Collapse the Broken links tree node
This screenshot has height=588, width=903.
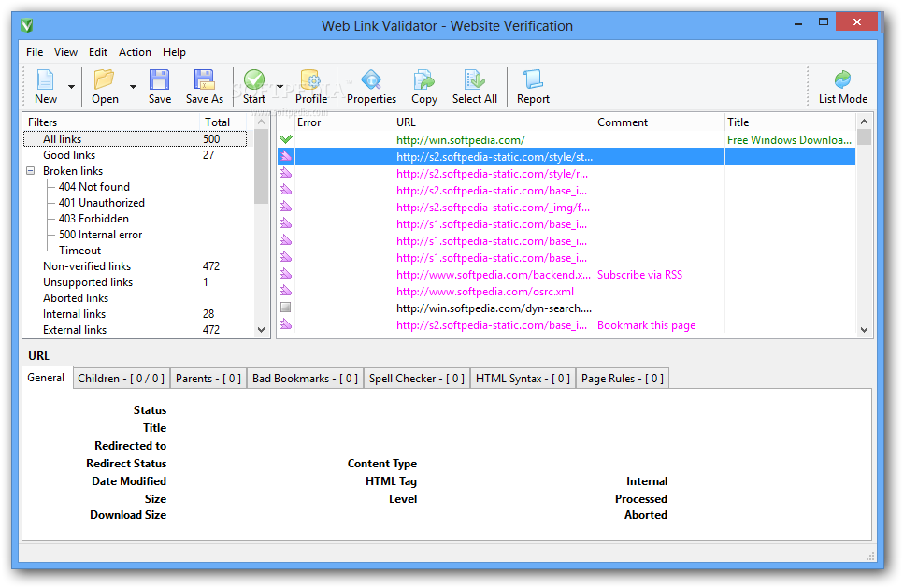point(31,171)
